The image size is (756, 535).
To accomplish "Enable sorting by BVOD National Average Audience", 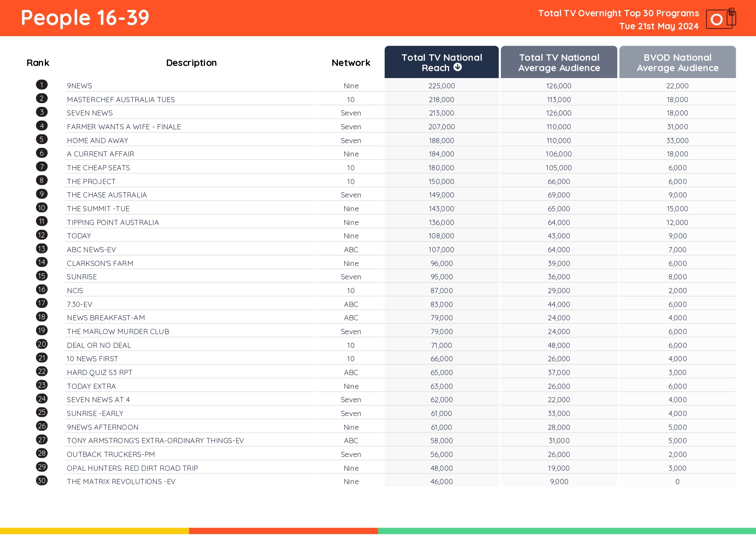I will pyautogui.click(x=677, y=62).
